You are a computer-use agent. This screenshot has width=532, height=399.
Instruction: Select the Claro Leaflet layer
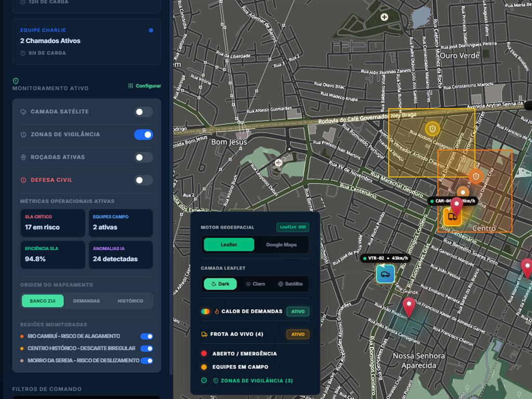(x=255, y=284)
